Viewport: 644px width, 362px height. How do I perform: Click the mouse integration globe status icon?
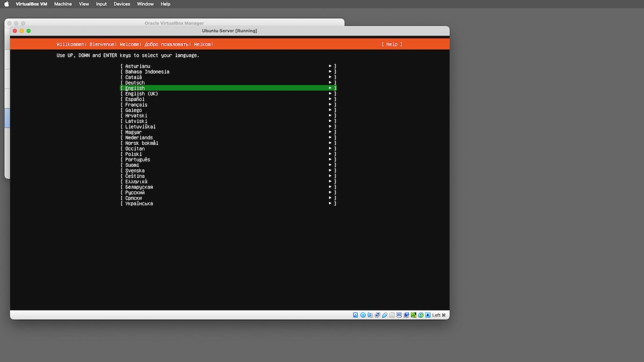click(421, 315)
